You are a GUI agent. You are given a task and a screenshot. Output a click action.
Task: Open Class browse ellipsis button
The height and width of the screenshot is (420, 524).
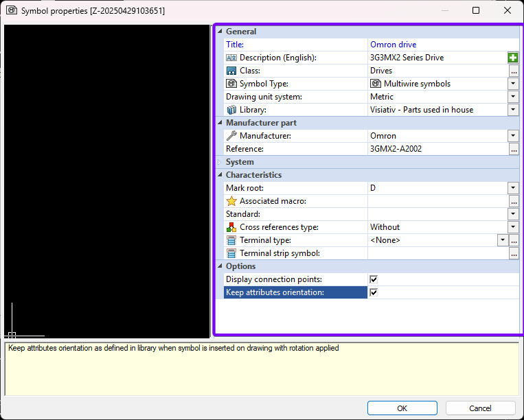pyautogui.click(x=513, y=71)
